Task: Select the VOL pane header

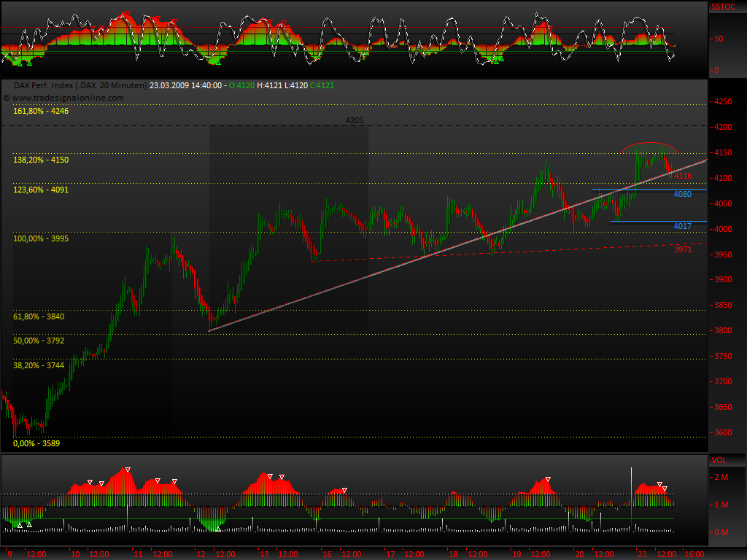Action: coord(721,460)
